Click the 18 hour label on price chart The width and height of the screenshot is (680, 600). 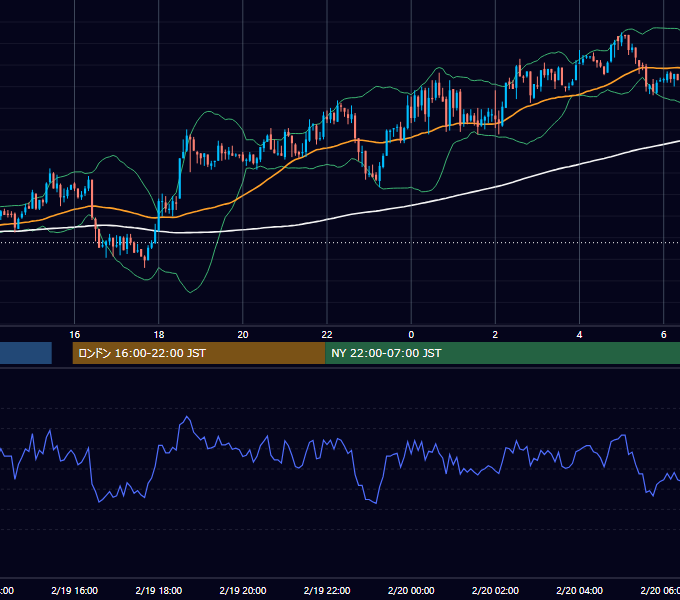tap(159, 335)
